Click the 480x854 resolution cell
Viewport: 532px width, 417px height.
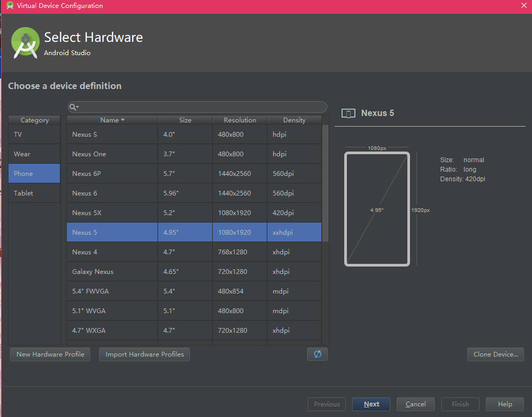(x=240, y=291)
